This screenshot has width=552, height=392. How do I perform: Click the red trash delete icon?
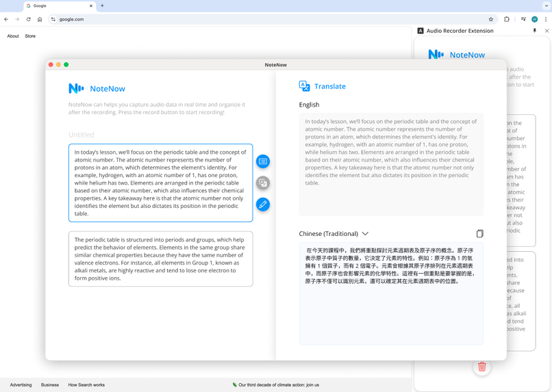coord(482,367)
